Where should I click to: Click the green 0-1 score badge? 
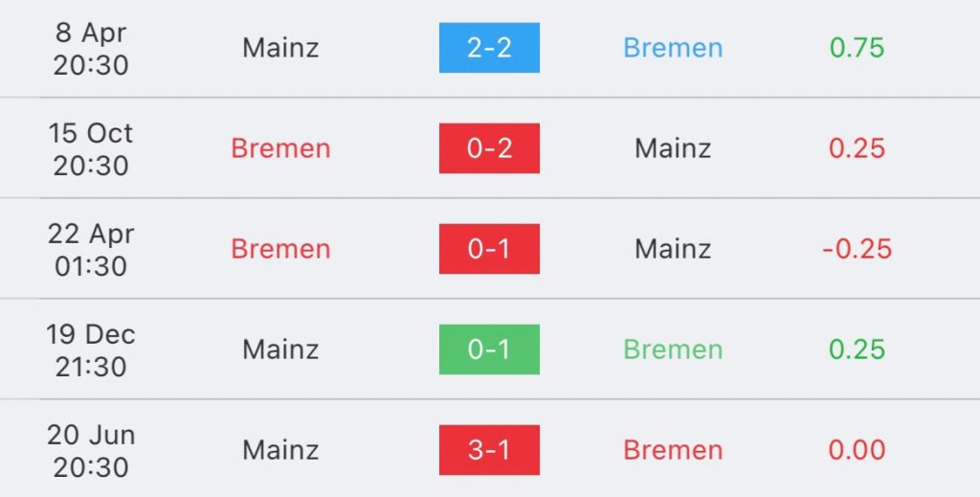tap(489, 350)
